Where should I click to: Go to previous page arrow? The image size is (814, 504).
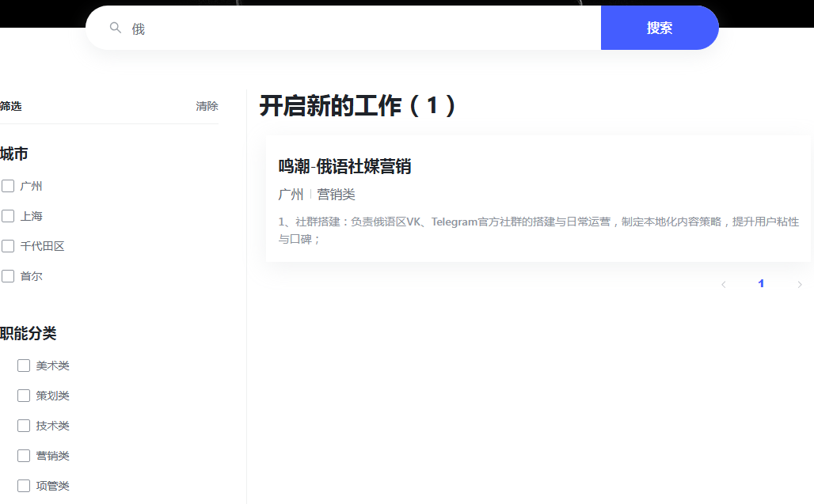724,284
